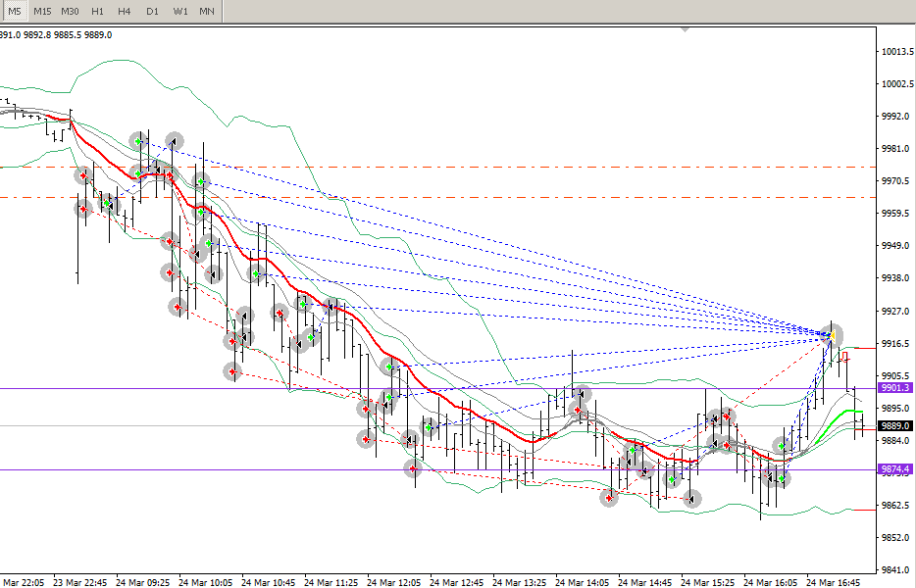
Task: Click the 24 Mar 12:45 time label
Action: [x=457, y=582]
